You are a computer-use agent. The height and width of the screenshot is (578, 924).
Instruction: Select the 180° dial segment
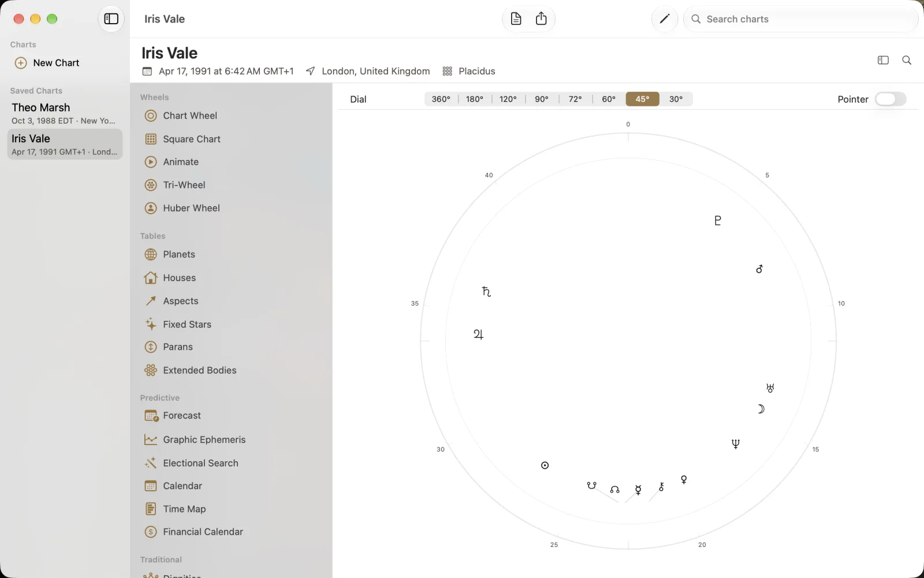point(475,99)
